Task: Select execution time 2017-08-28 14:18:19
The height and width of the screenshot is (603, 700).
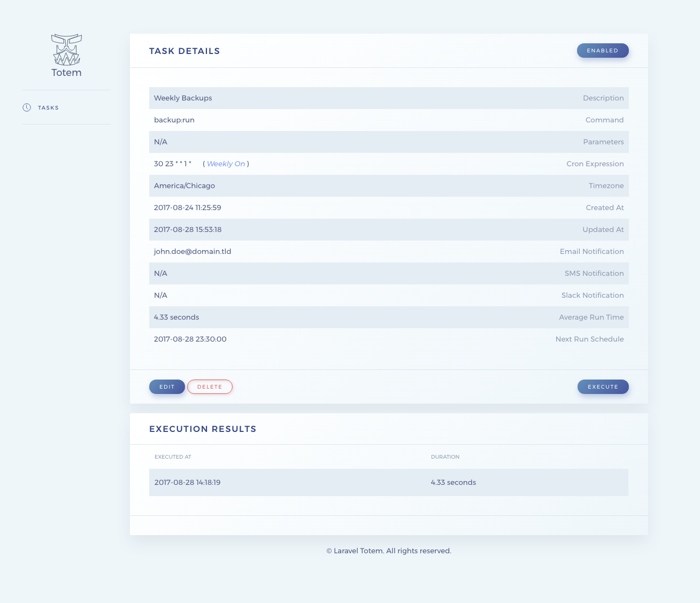Action: [x=187, y=482]
